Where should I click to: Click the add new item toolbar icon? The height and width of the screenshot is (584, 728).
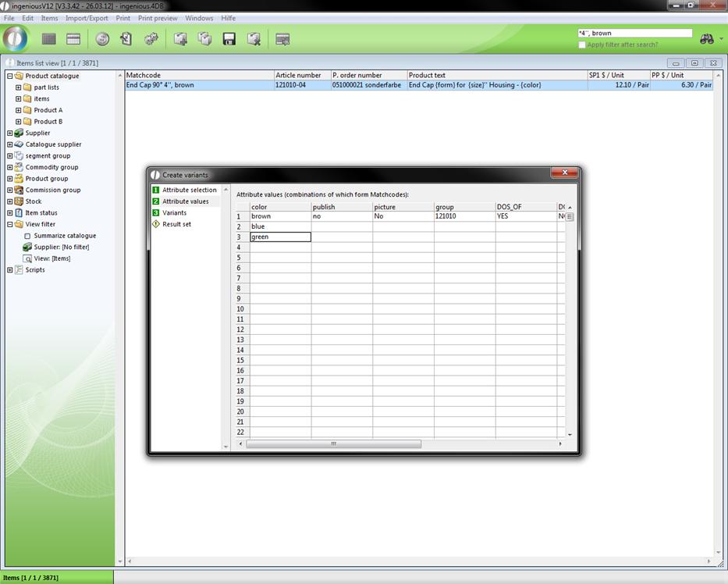(180, 39)
